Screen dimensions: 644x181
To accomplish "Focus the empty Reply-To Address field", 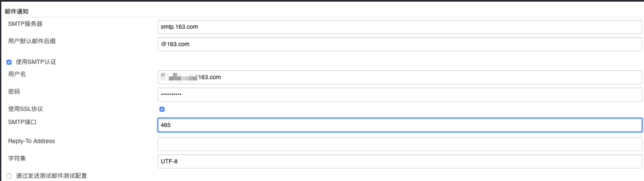I will click(x=400, y=144).
